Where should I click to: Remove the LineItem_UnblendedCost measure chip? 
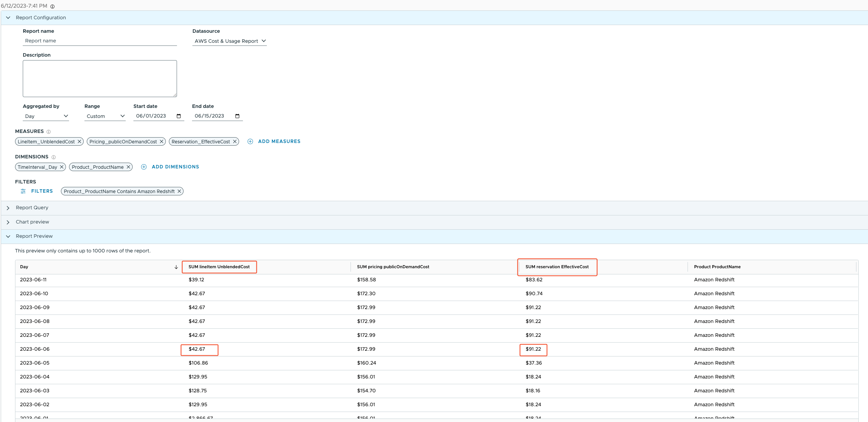pyautogui.click(x=79, y=141)
